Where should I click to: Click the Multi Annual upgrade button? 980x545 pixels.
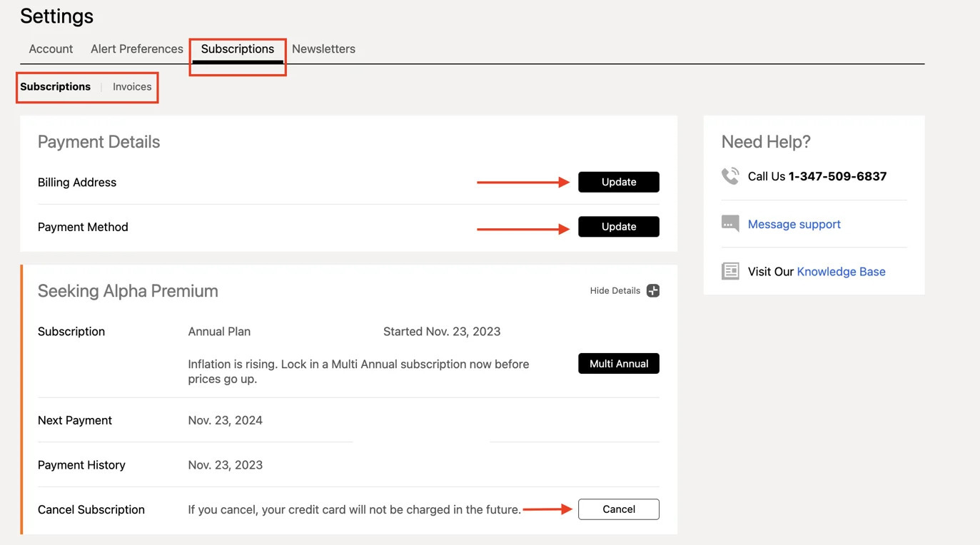point(618,363)
